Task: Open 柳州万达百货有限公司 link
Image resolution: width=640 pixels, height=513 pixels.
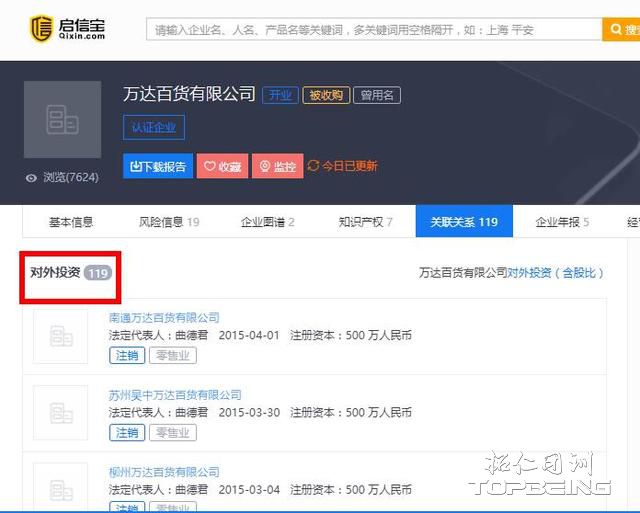Action: [164, 472]
